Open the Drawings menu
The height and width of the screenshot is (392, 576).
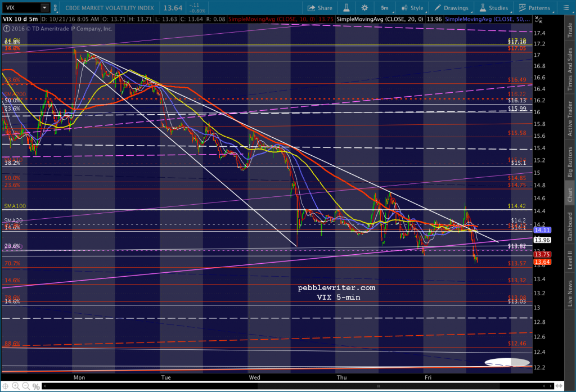point(452,8)
